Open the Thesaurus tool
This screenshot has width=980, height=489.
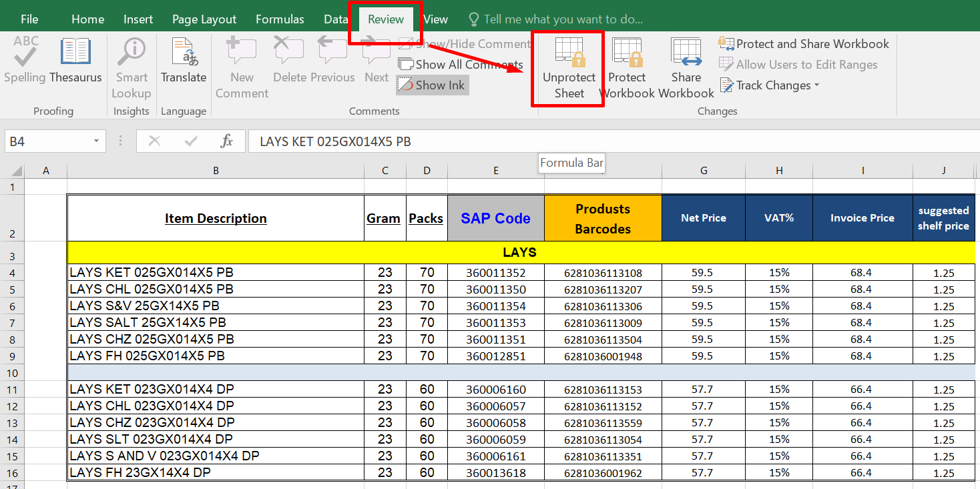click(75, 61)
